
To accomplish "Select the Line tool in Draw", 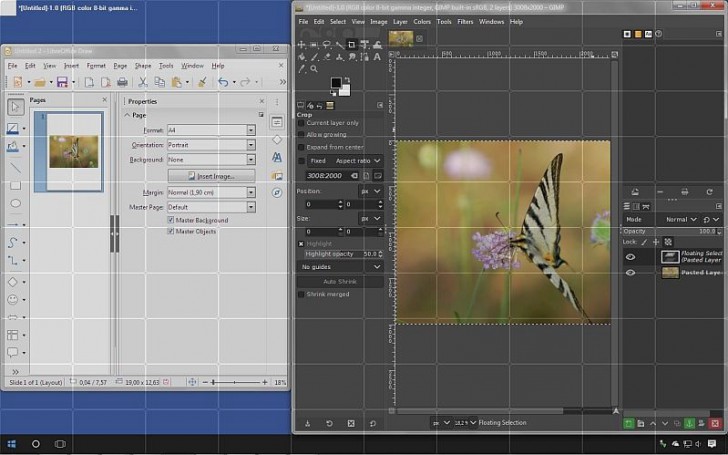I will pos(15,167).
